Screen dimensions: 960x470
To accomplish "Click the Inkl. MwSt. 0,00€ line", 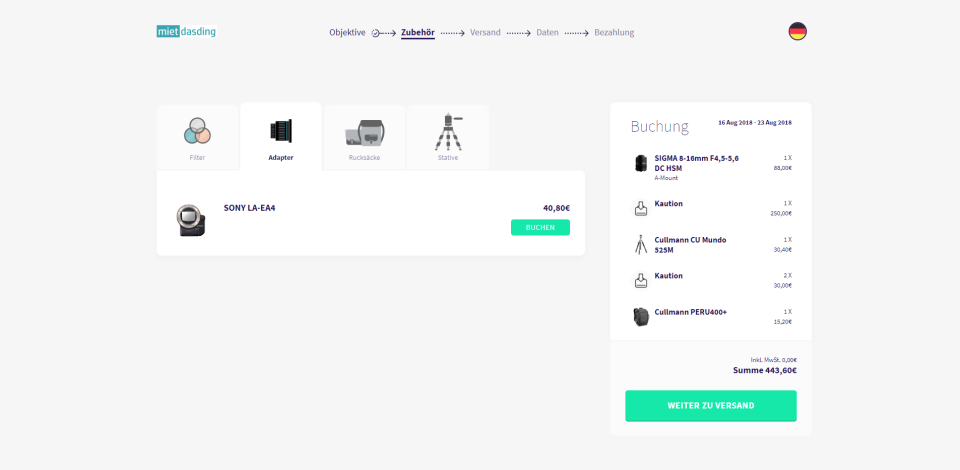I will pyautogui.click(x=773, y=360).
